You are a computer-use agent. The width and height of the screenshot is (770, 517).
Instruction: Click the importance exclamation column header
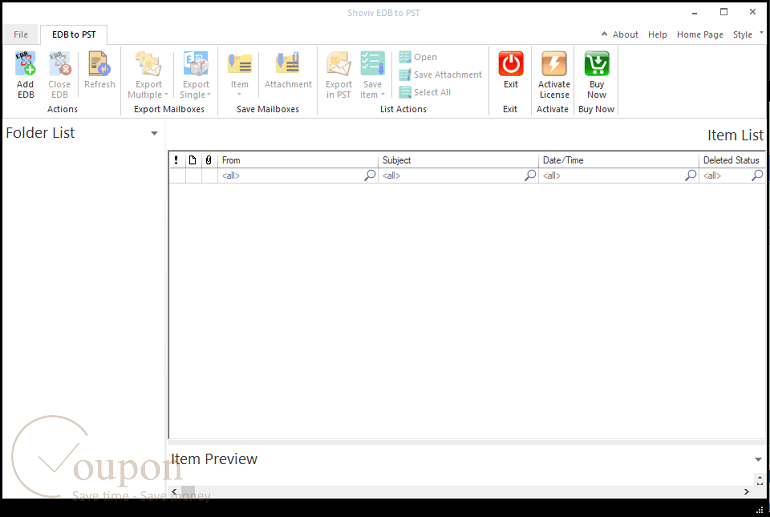pos(176,160)
